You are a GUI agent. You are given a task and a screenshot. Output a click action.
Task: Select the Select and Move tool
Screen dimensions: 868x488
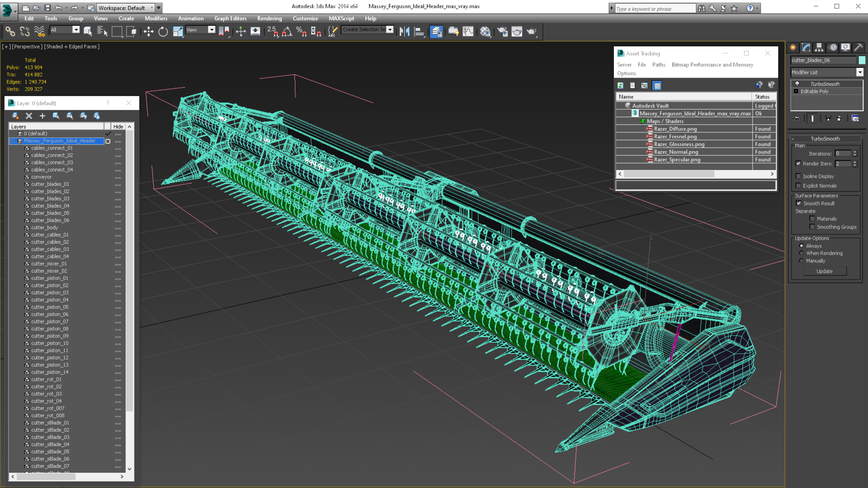[x=148, y=31]
